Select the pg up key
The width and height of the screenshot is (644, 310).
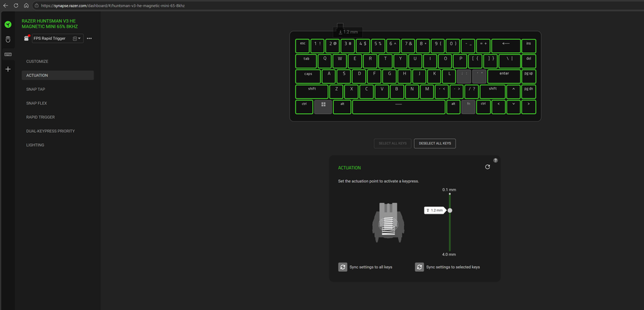pos(529,77)
